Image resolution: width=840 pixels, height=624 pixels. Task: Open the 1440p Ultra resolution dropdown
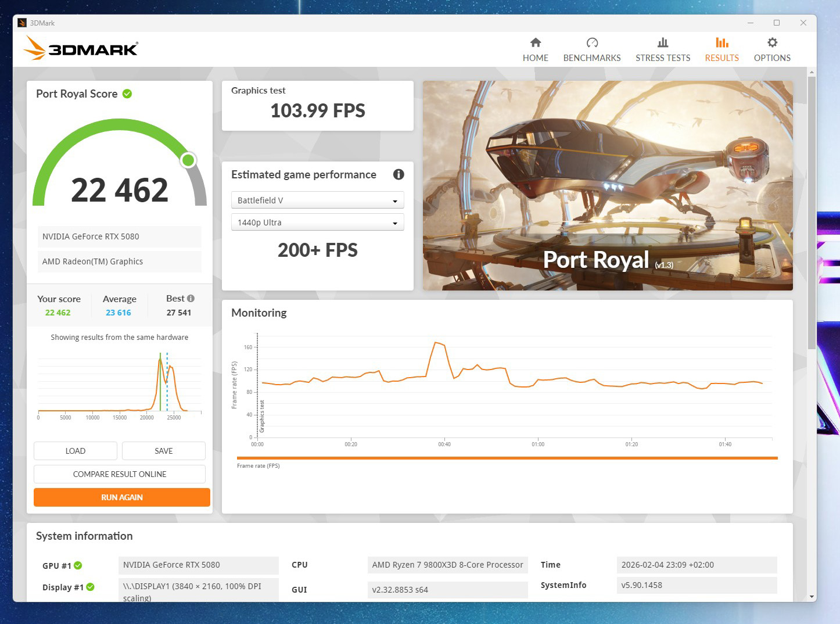coord(317,223)
